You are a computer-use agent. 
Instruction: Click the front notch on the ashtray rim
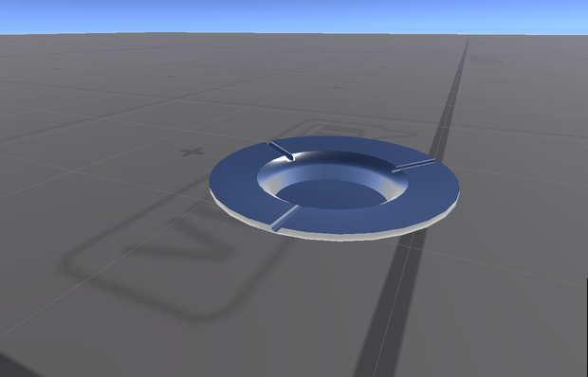[x=286, y=218]
